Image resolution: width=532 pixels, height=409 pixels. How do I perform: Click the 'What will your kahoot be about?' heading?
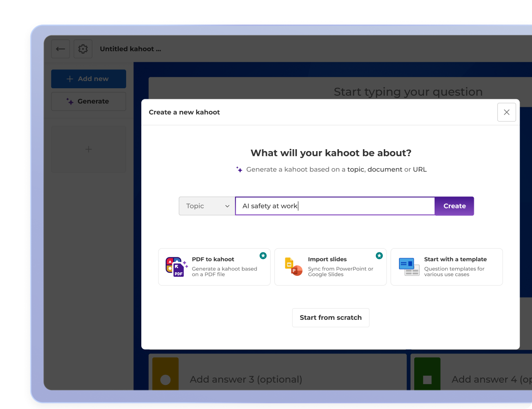(331, 153)
